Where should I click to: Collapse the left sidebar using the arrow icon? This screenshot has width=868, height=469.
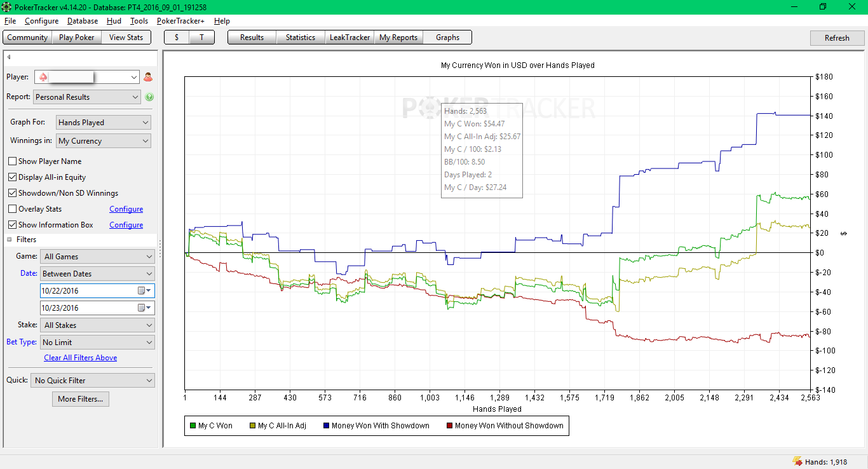9,57
